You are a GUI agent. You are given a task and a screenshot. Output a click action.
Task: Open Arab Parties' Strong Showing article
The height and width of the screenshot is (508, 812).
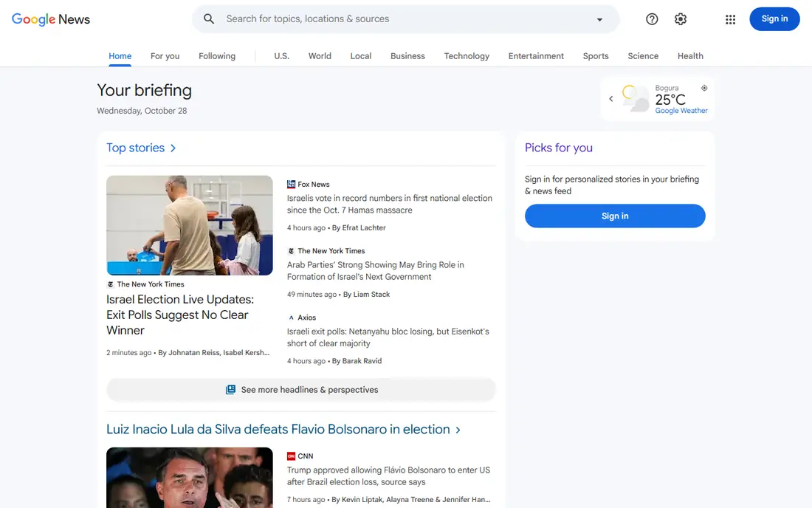pos(376,271)
